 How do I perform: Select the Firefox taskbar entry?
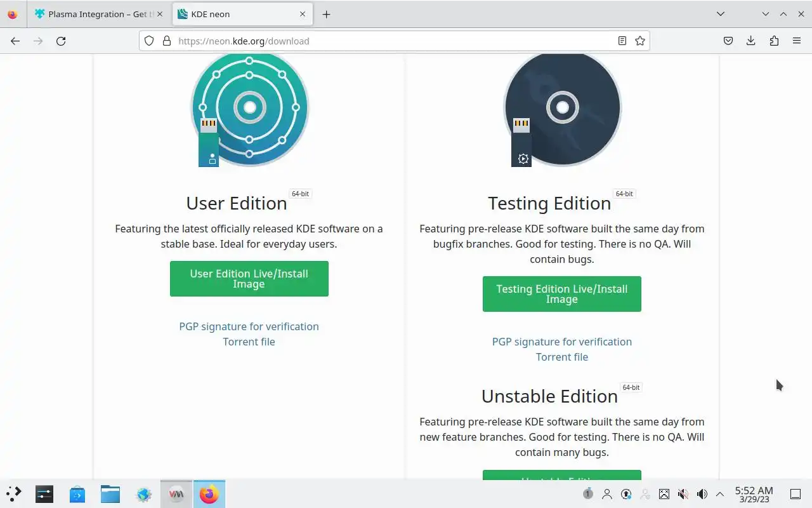pyautogui.click(x=209, y=494)
